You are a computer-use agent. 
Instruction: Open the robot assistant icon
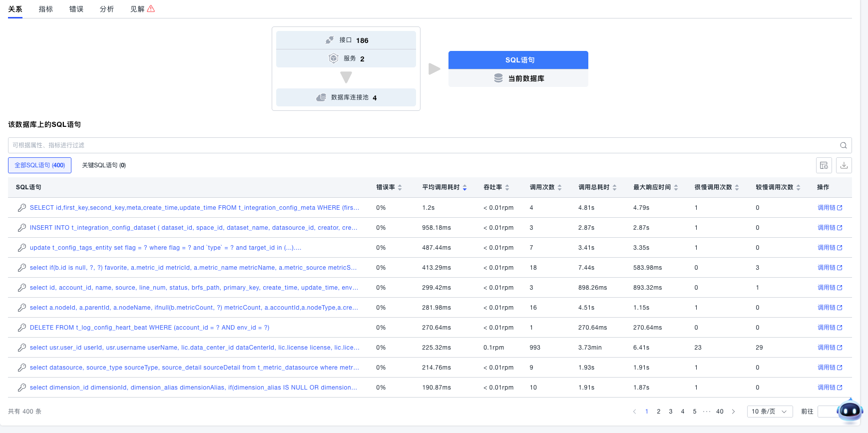click(850, 411)
